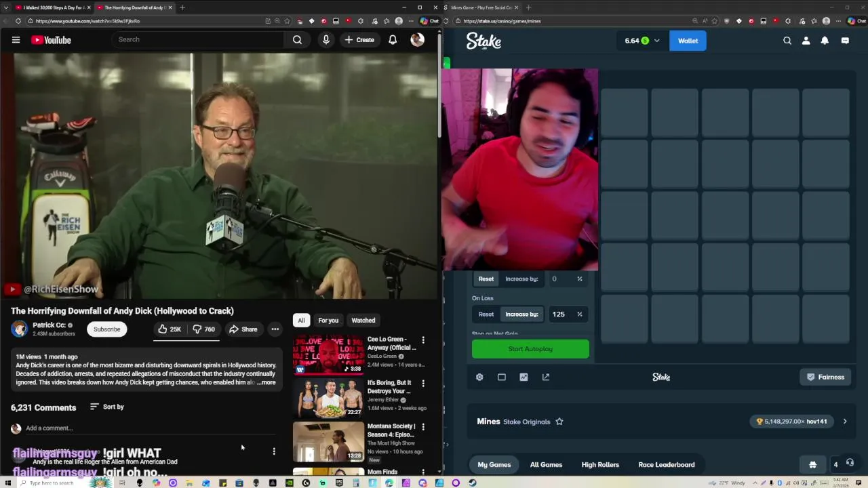Select the For you chip

pos(328,321)
